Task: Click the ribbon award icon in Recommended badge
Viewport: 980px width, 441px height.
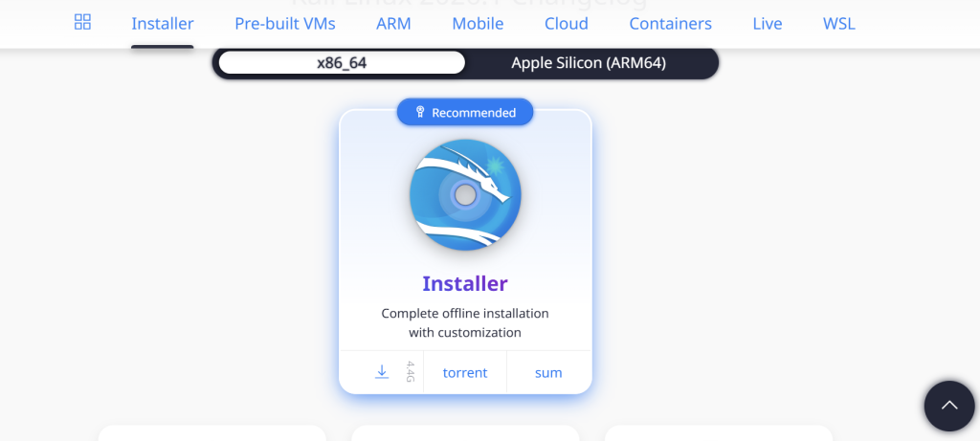Action: pyautogui.click(x=420, y=113)
